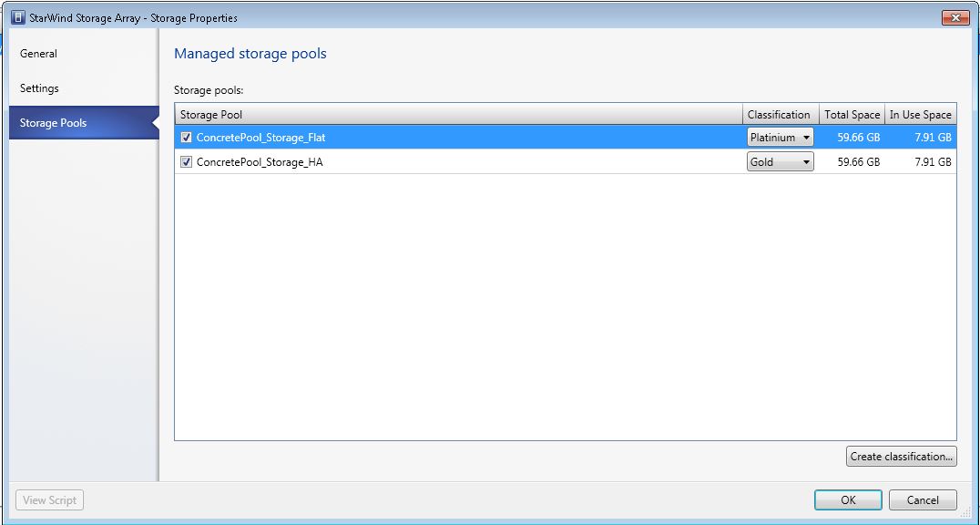The height and width of the screenshot is (525, 980).
Task: Click the Create classification button
Action: point(902,456)
